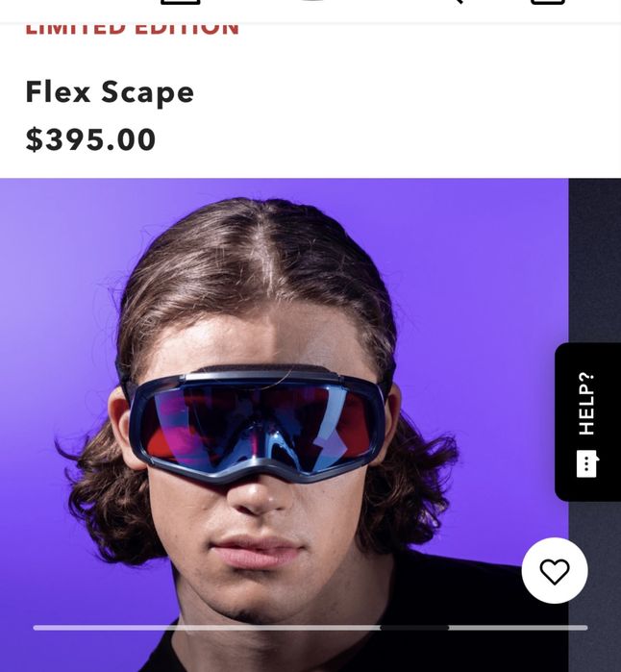Screen dimensions: 621x672
Task: Tap the brand logo at header center
Action: coord(312,1)
